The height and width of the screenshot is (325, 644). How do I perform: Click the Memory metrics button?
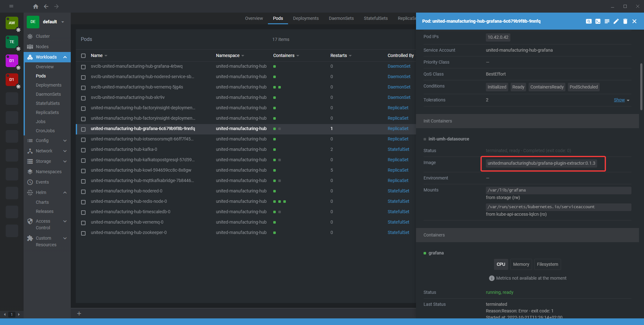521,264
